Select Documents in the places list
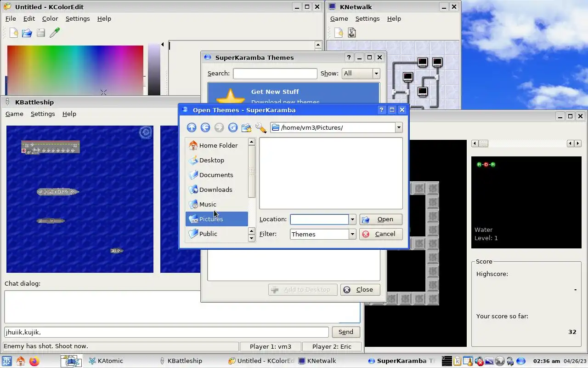This screenshot has height=368, width=588. [x=216, y=175]
